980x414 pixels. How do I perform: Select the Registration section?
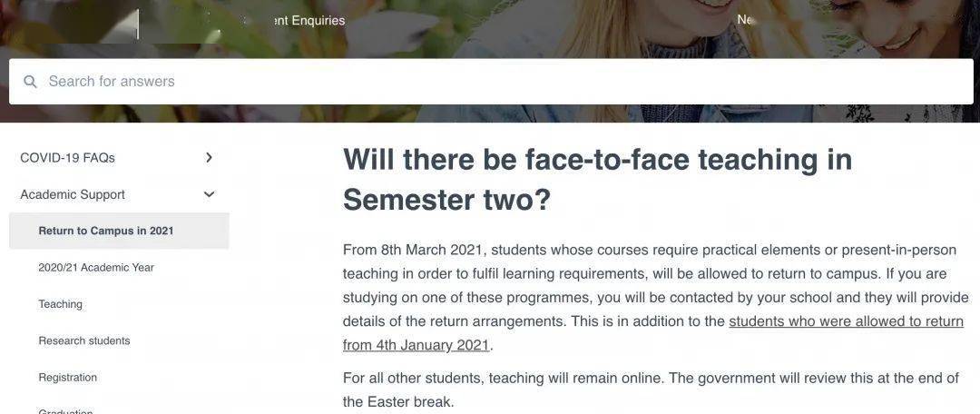[x=67, y=378]
